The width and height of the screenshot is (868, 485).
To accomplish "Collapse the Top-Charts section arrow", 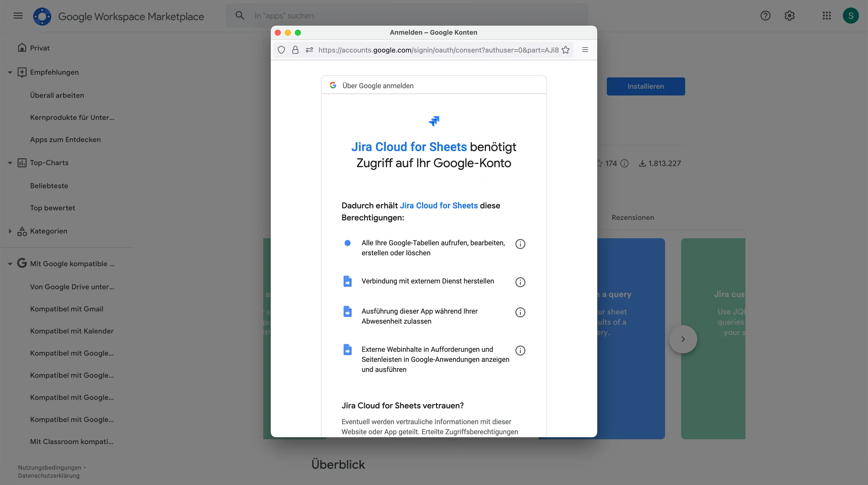I will pyautogui.click(x=10, y=163).
